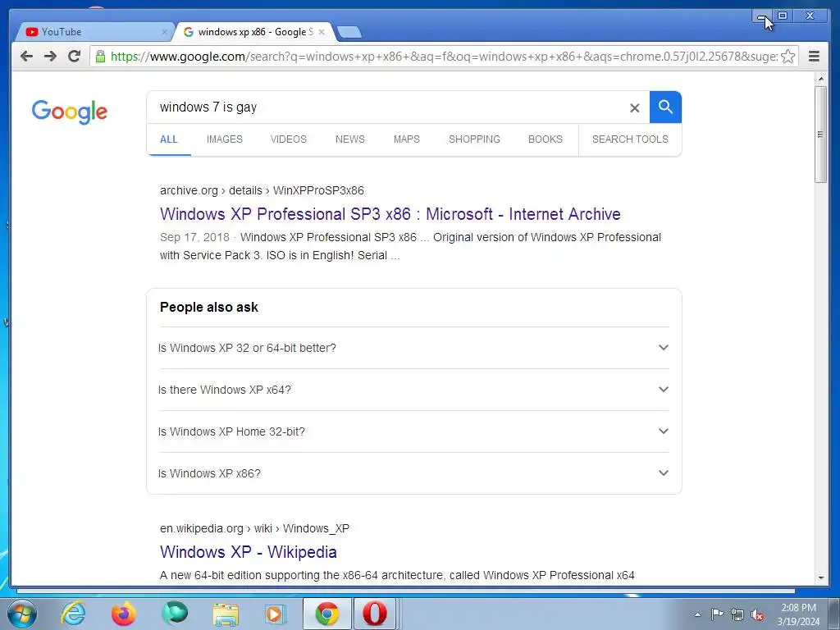Open Windows XP Professional SP3 x86 Internet Archive link

point(390,214)
